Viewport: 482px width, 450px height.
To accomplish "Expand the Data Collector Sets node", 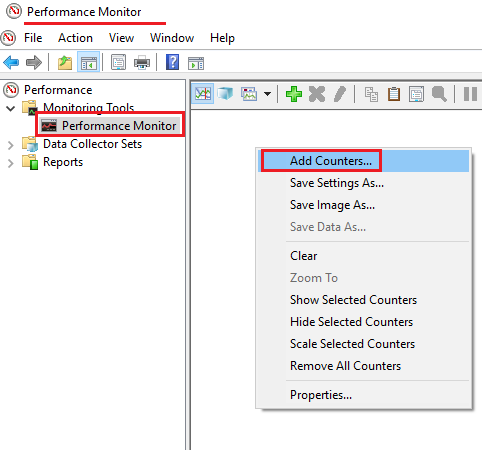I will click(x=11, y=145).
